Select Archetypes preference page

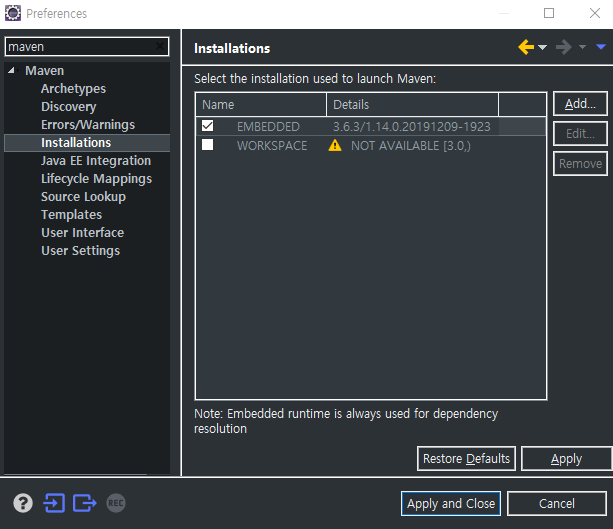(73, 89)
